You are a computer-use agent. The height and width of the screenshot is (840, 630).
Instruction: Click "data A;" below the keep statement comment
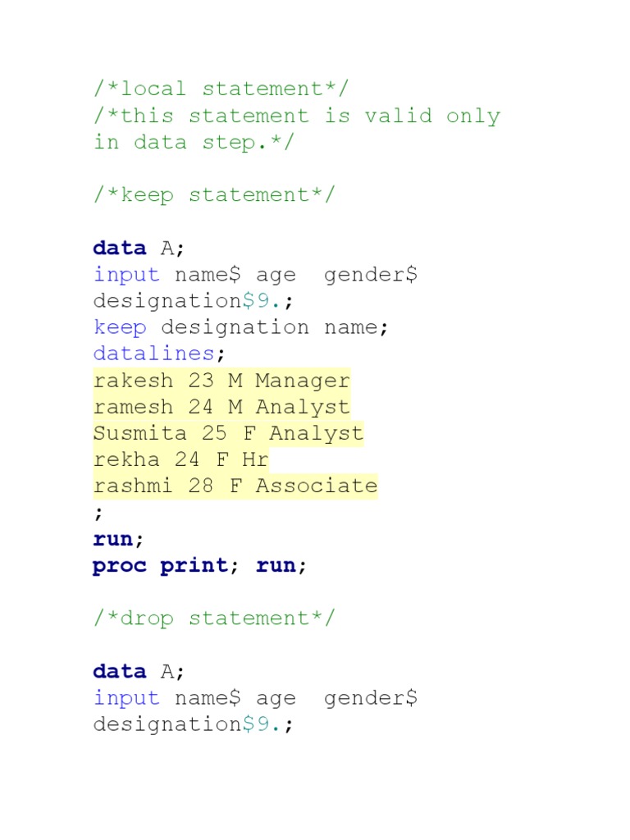pyautogui.click(x=139, y=248)
